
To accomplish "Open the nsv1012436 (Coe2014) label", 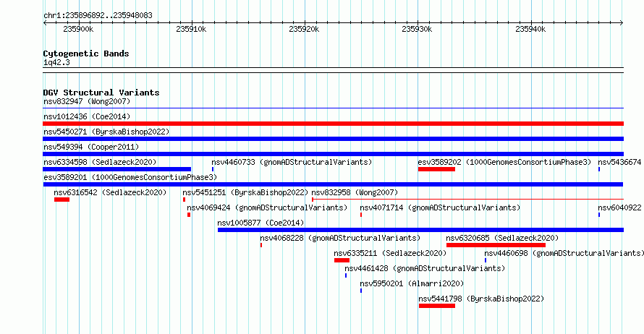I will click(87, 116).
